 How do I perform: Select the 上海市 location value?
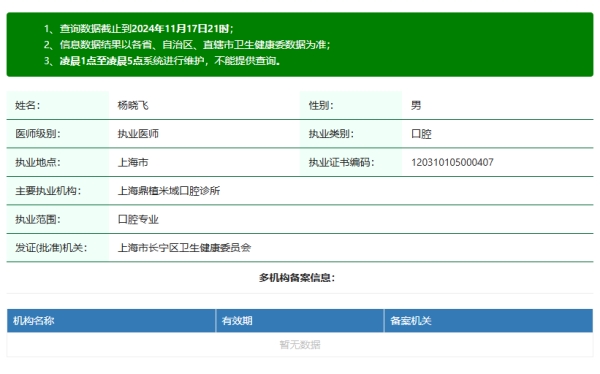(x=133, y=162)
